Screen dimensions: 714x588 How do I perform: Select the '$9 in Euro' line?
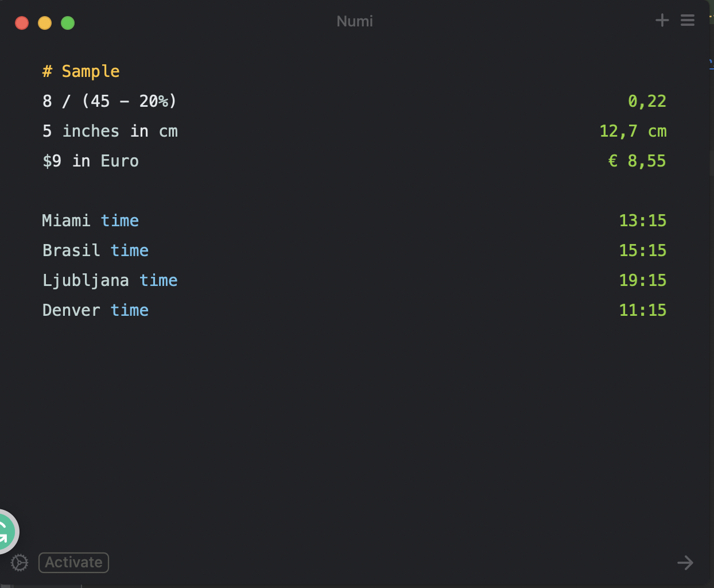(x=90, y=161)
